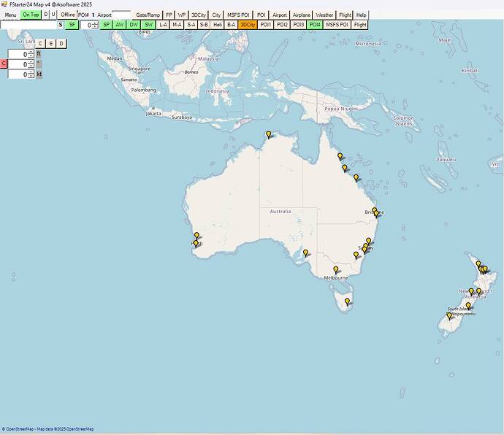Image resolution: width=504 pixels, height=435 pixels.
Task: Toggle the AW filter button
Action: tap(119, 25)
